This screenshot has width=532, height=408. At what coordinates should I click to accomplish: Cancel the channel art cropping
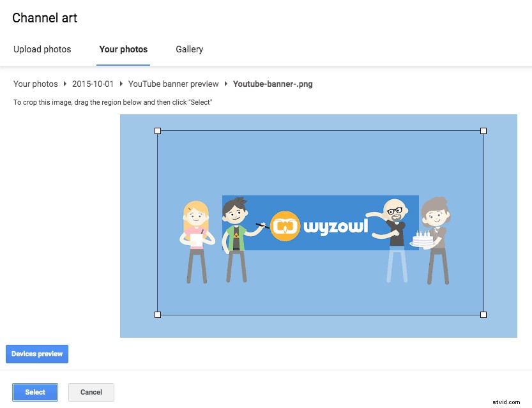[91, 392]
